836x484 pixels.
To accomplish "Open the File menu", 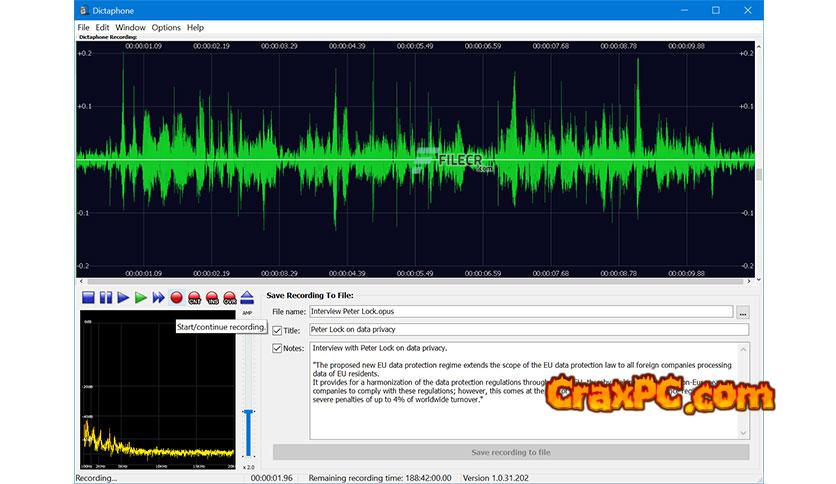I will coord(83,27).
